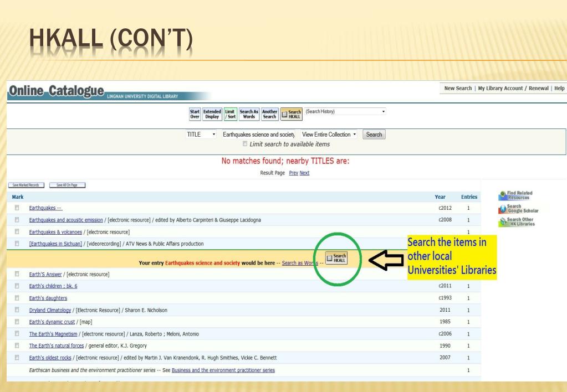Mark the Earthquakes in Sichuan record
Viewport: 567px width, 392px height.
pos(17,244)
